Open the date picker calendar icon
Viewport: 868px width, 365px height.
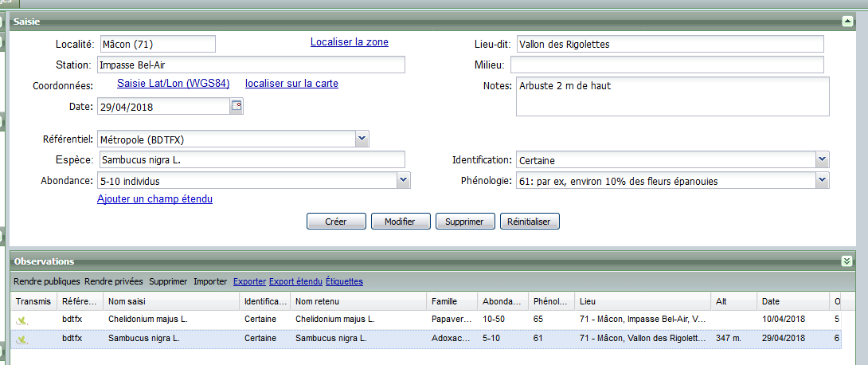(237, 106)
